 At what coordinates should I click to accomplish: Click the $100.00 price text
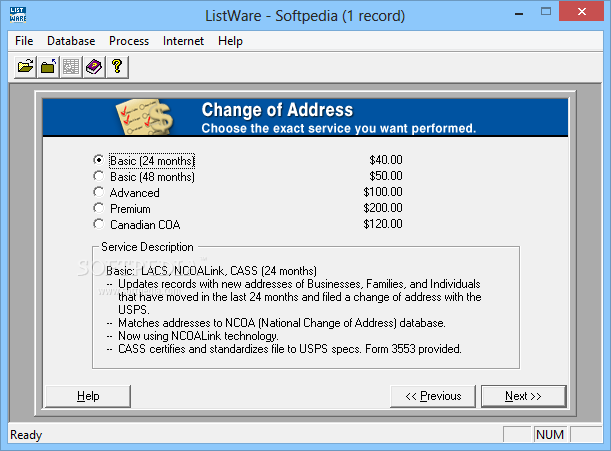coord(383,192)
